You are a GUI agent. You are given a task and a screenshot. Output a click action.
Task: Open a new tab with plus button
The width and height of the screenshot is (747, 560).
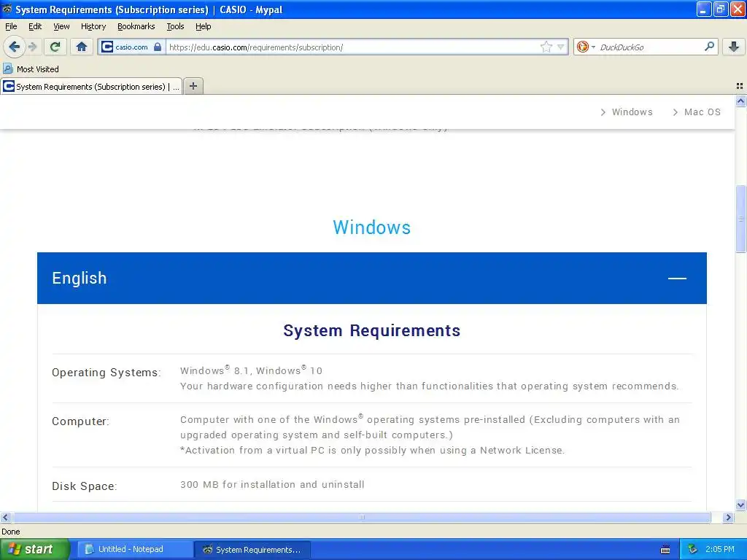pyautogui.click(x=193, y=86)
